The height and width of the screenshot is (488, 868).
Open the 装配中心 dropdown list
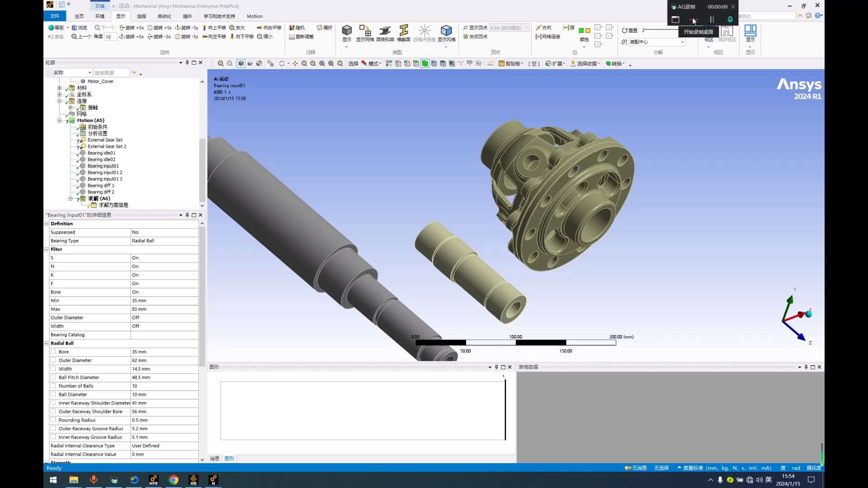[x=683, y=42]
